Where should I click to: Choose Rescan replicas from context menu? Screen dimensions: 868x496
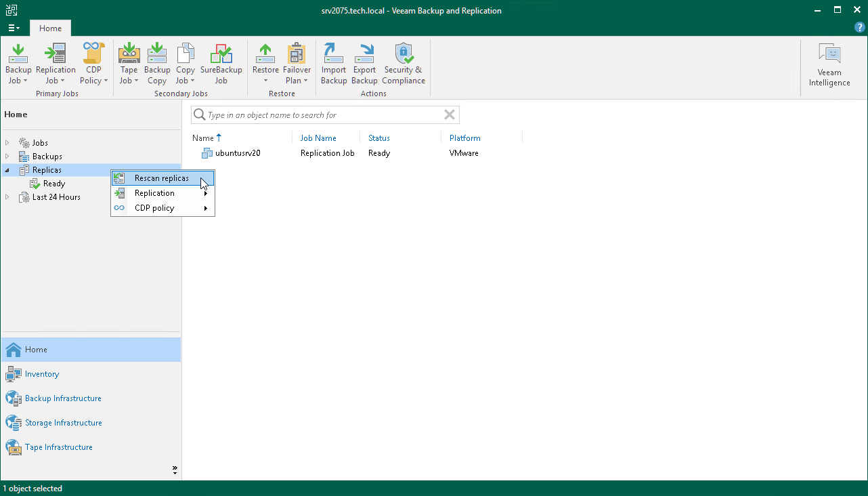point(162,178)
